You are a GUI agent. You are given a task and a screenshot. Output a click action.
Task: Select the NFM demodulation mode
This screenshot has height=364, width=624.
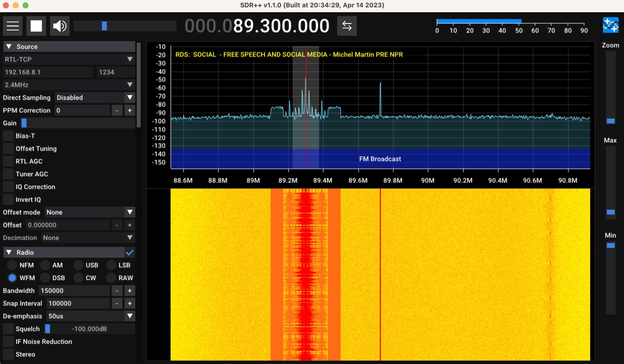12,265
